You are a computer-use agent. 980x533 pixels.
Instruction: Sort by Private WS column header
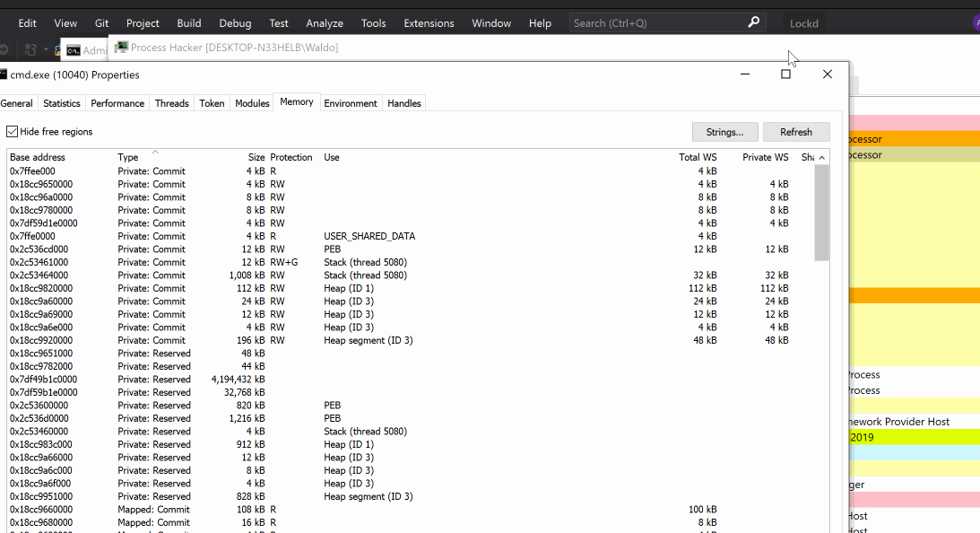click(x=766, y=157)
